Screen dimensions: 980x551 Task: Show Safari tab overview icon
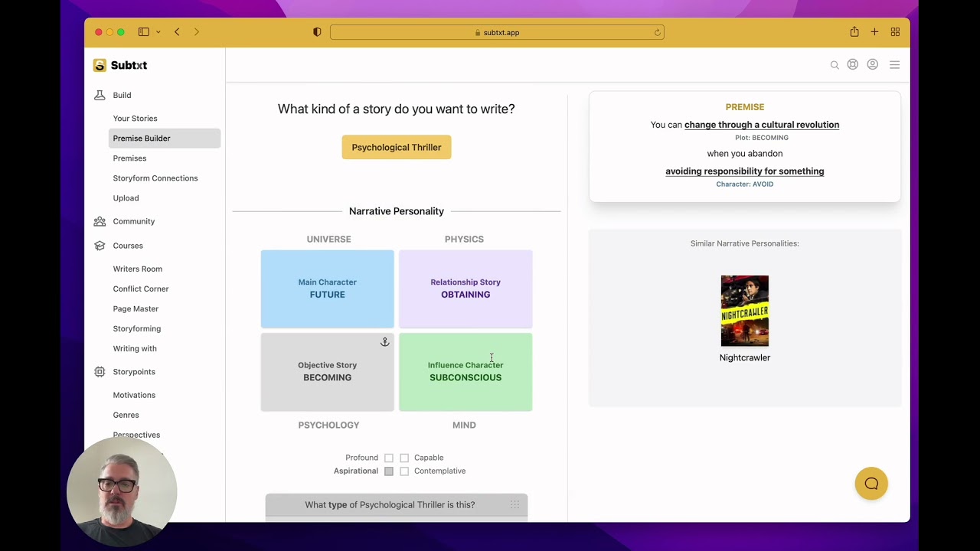(895, 32)
